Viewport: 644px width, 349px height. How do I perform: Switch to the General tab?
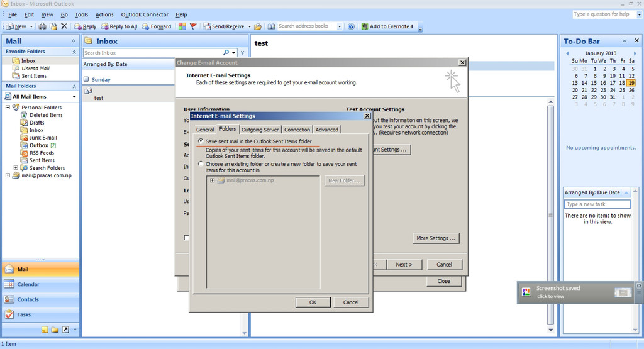coord(204,130)
